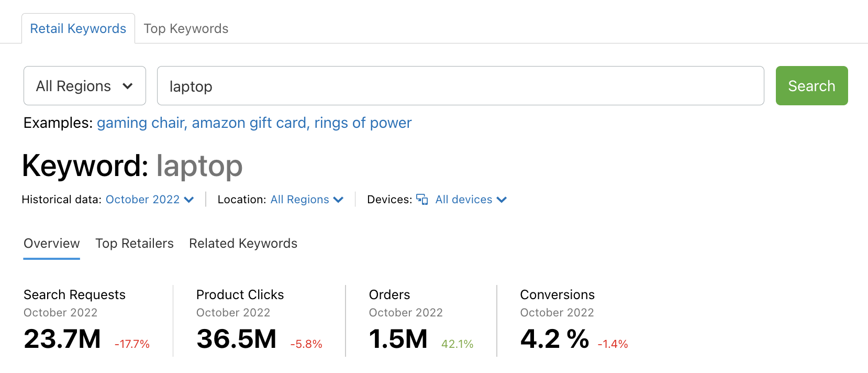Open the Top Keywords tab
Screen dimensions: 868x373
tap(186, 28)
